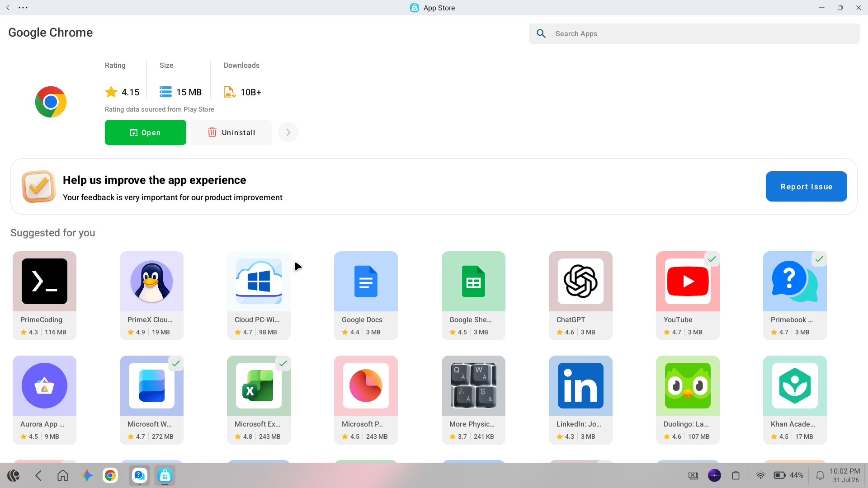Image resolution: width=868 pixels, height=488 pixels.
Task: Open the Wi-Fi status in system tray
Action: tap(760, 475)
